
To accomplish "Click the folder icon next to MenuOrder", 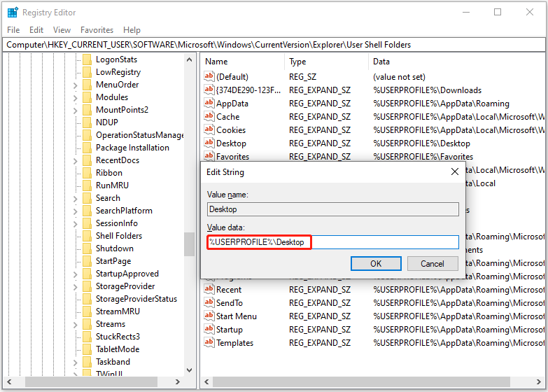I will pos(87,85).
